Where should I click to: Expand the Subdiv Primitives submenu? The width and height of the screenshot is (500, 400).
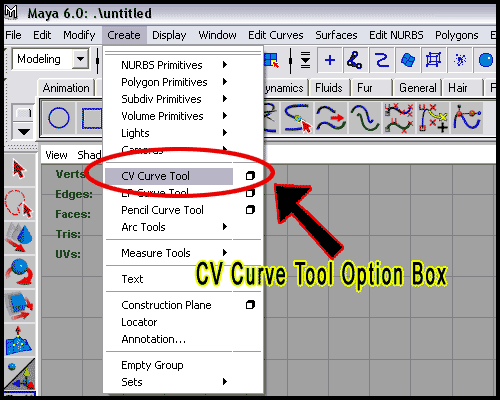coord(225,99)
